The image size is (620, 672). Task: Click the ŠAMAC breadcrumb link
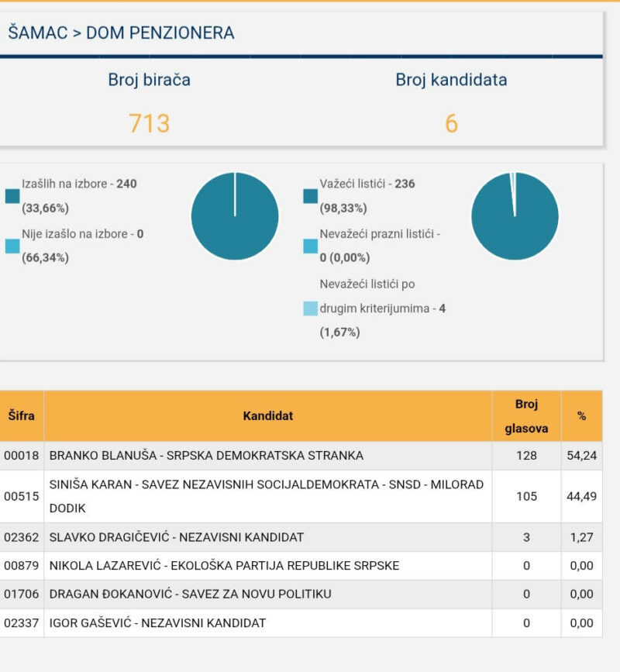(37, 33)
